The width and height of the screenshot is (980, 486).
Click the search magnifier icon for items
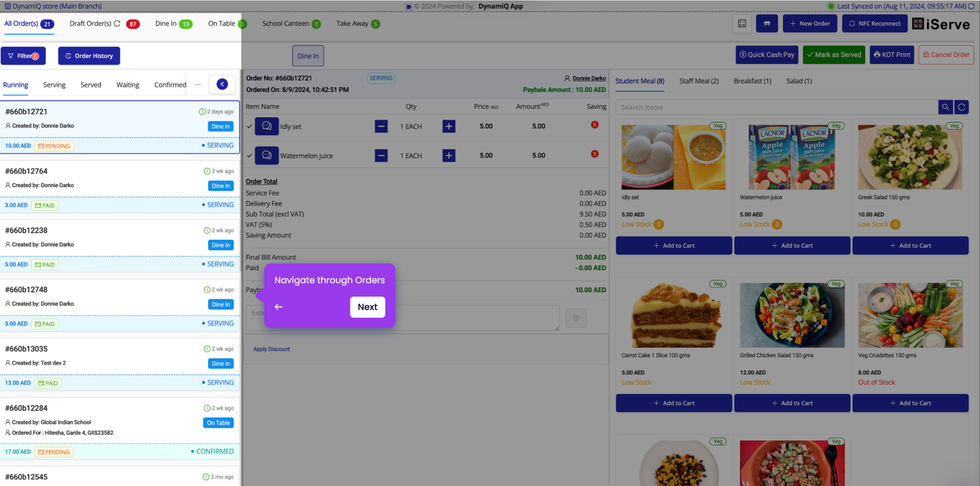click(x=945, y=107)
